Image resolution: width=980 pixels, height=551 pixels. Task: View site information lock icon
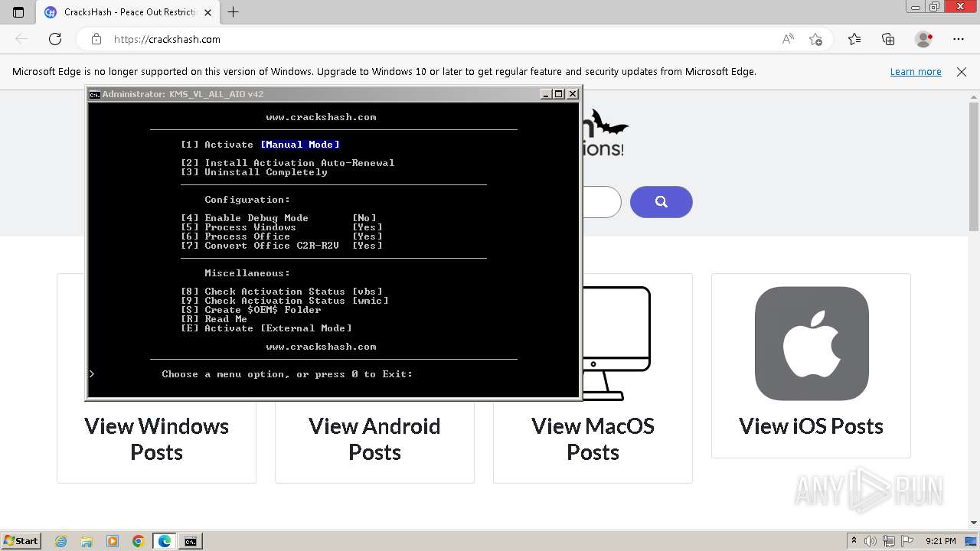(x=96, y=39)
